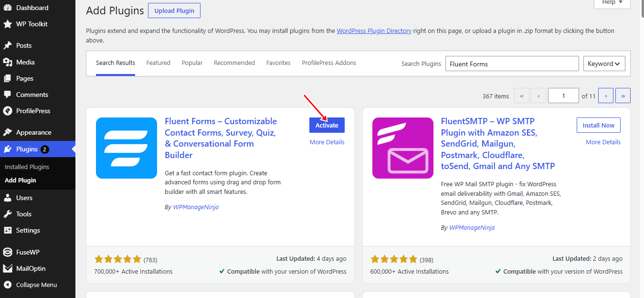644x298 pixels.
Task: Click the Plugins plug icon
Action: 8,149
